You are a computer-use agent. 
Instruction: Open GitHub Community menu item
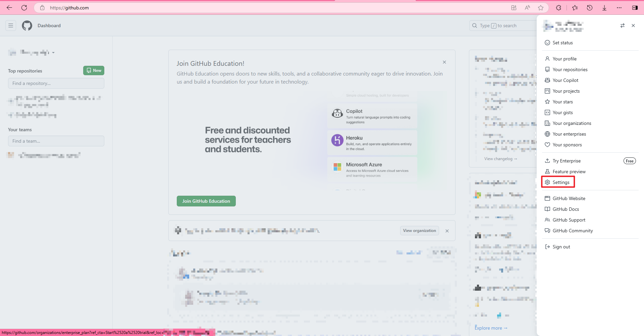(x=590, y=231)
